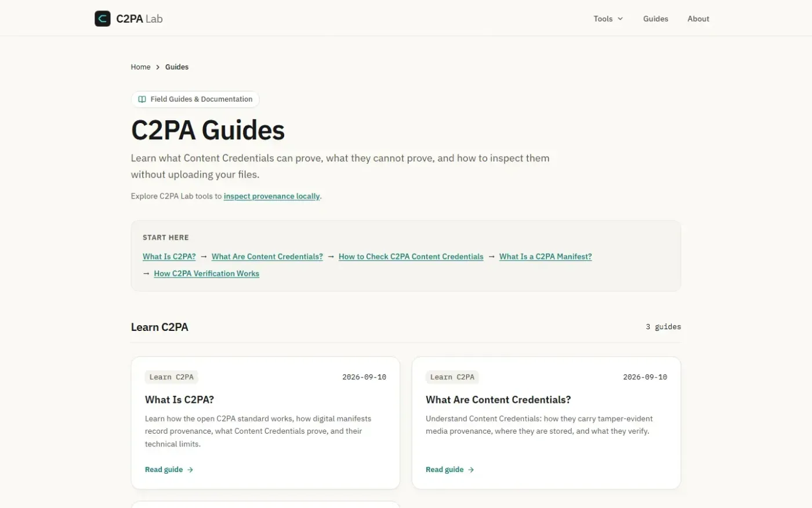Click the book icon beside Field Guides & Documentation

click(x=142, y=99)
